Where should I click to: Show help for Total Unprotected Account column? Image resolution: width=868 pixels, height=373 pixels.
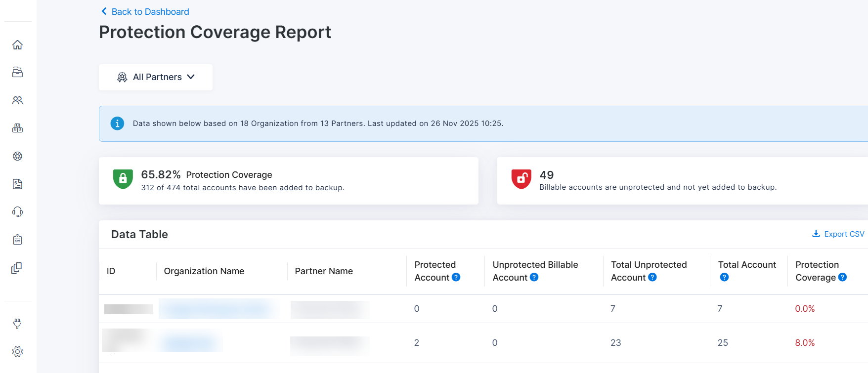pos(652,277)
